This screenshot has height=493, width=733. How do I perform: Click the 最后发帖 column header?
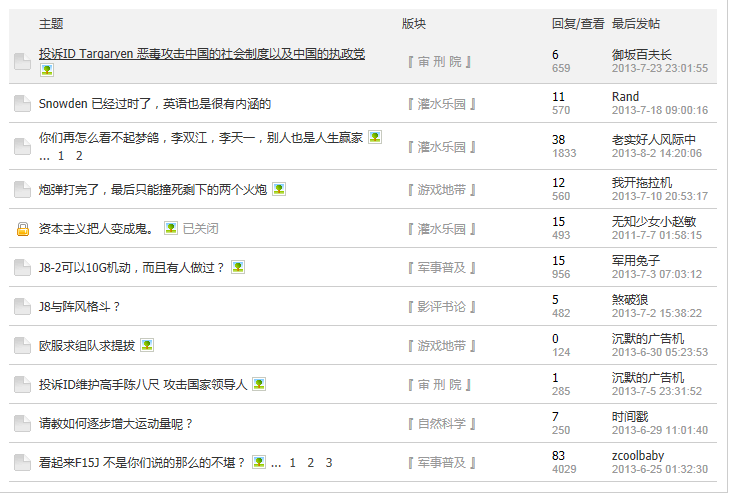635,23
